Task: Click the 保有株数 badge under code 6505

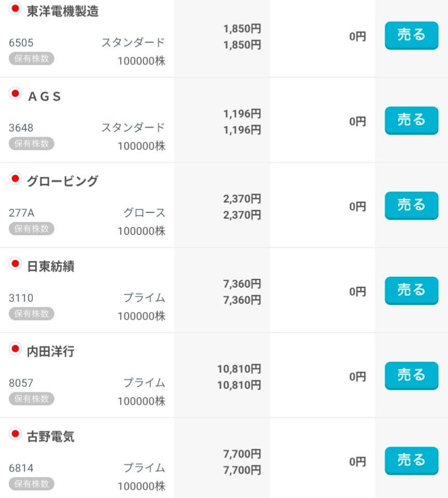Action: pos(31,59)
